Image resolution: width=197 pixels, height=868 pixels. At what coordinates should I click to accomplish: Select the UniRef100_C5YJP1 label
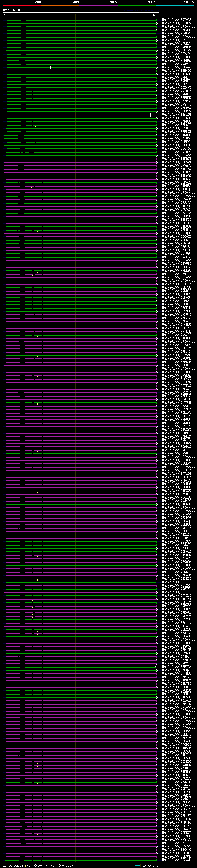click(x=177, y=54)
